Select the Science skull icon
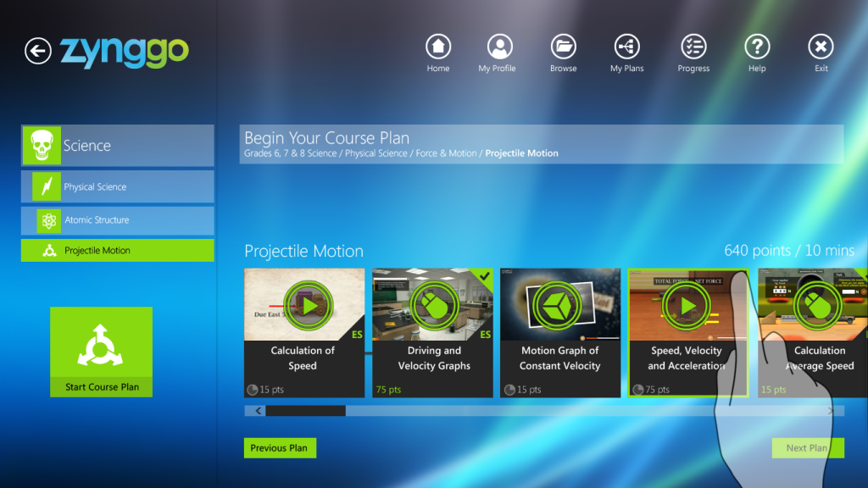 (42, 146)
